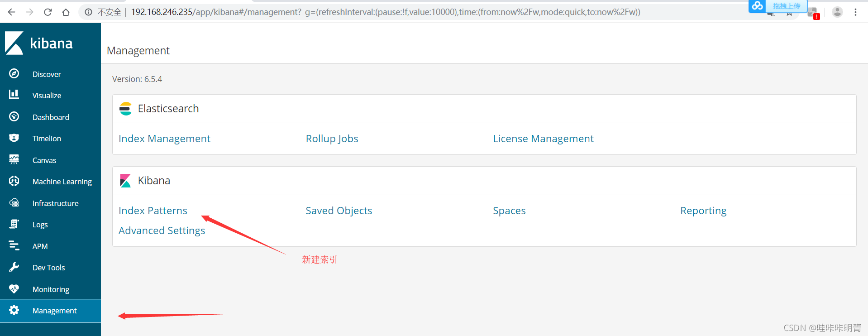This screenshot has height=336, width=868.
Task: Click the Timelion mask icon
Action: tap(14, 138)
